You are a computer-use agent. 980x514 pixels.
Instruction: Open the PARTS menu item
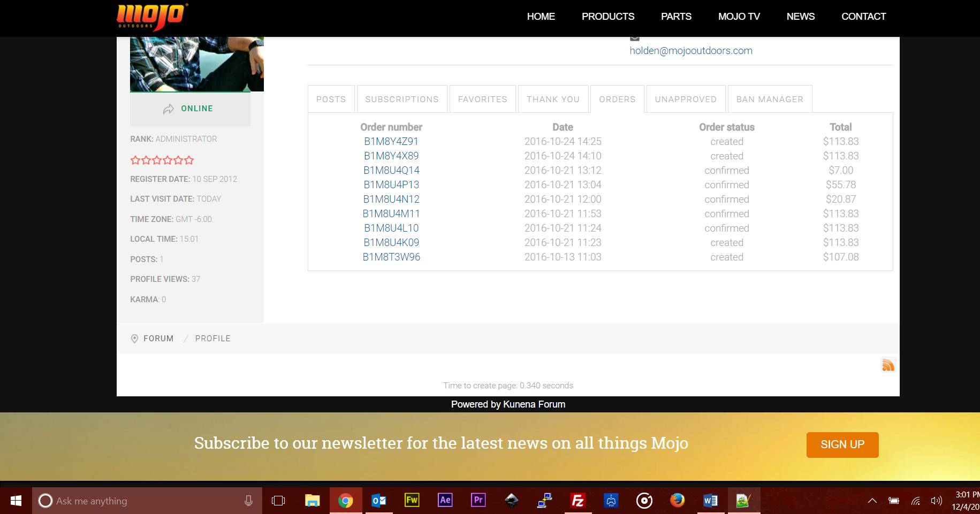[677, 17]
